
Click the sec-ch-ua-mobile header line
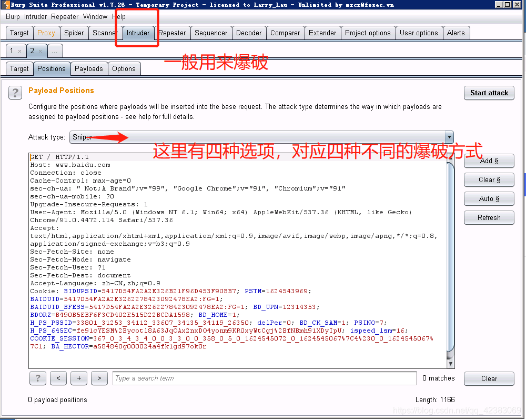click(x=72, y=196)
